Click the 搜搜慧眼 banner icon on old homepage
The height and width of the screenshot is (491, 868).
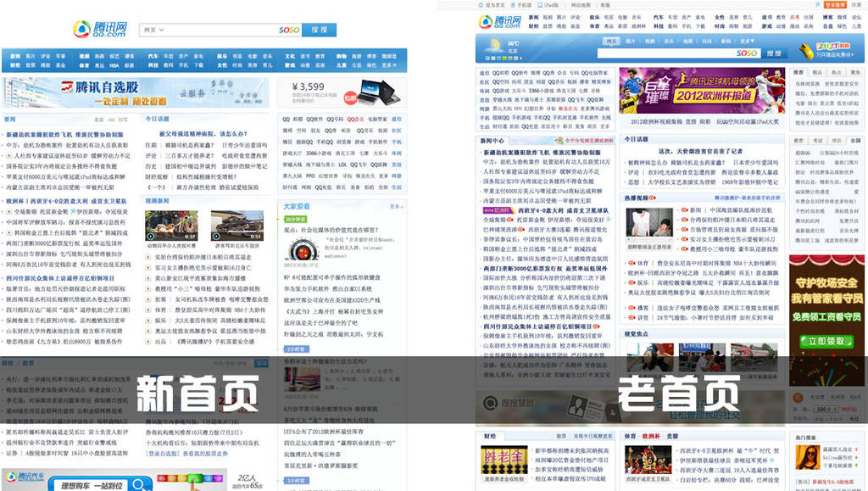490,403
